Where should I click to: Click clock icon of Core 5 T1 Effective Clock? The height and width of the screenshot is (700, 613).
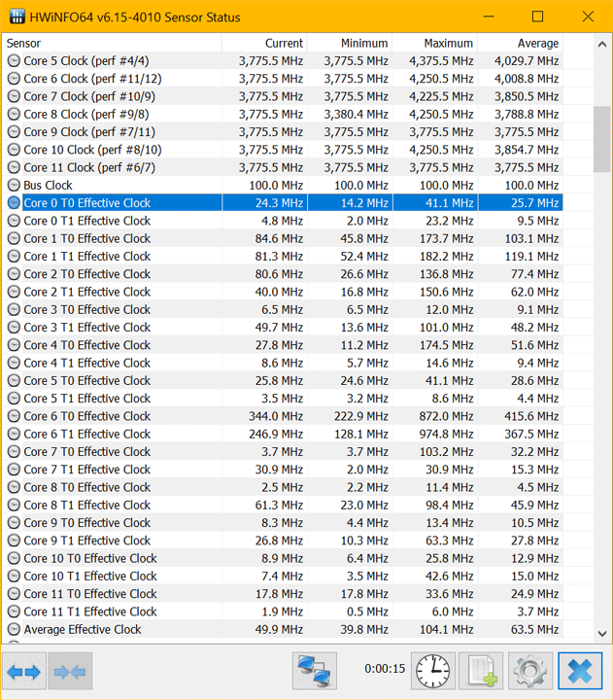click(15, 399)
